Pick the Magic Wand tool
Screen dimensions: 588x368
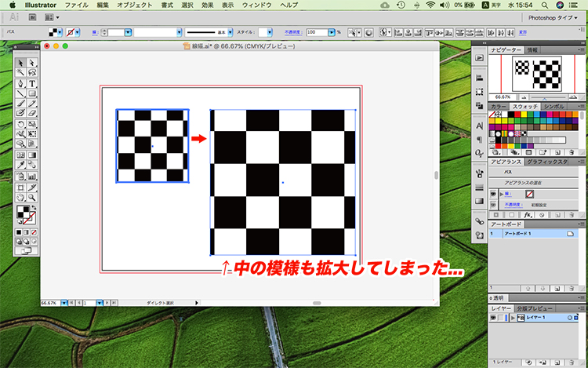[x=21, y=73]
